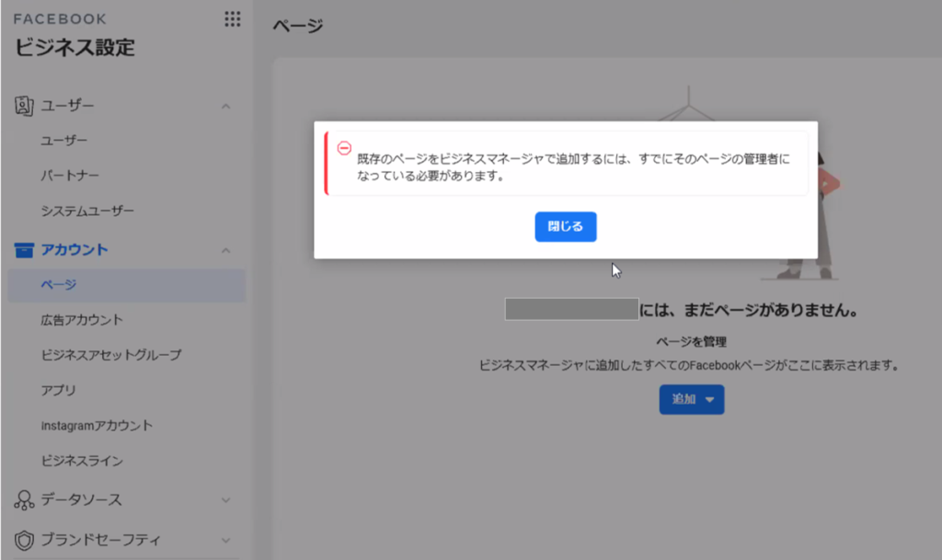Viewport: 942px width, 560px height.
Task: Expand the データソース section chevron
Action: click(226, 500)
